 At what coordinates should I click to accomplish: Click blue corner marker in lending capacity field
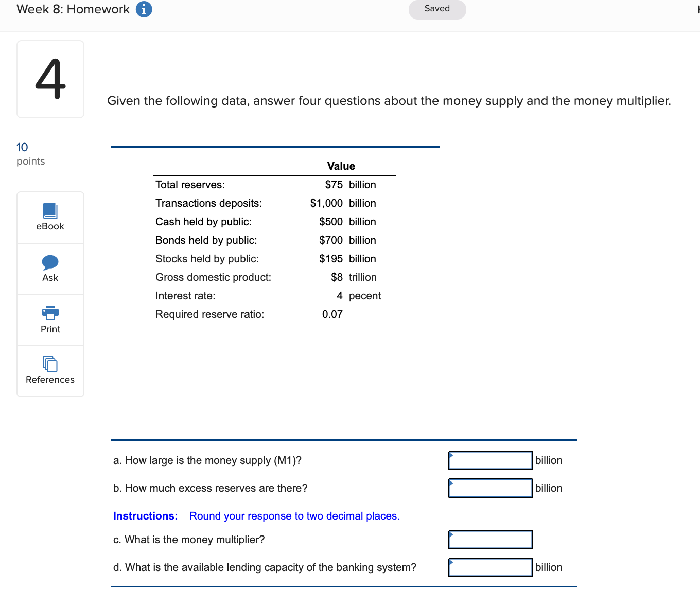coord(451,561)
